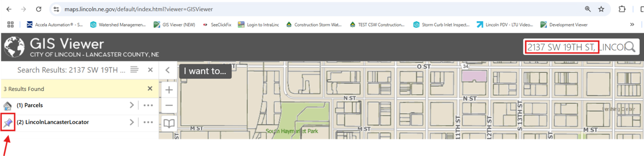Screen dimensions: 644x156
Task: Open the Parcels three-dot options menu
Action: coord(148,105)
